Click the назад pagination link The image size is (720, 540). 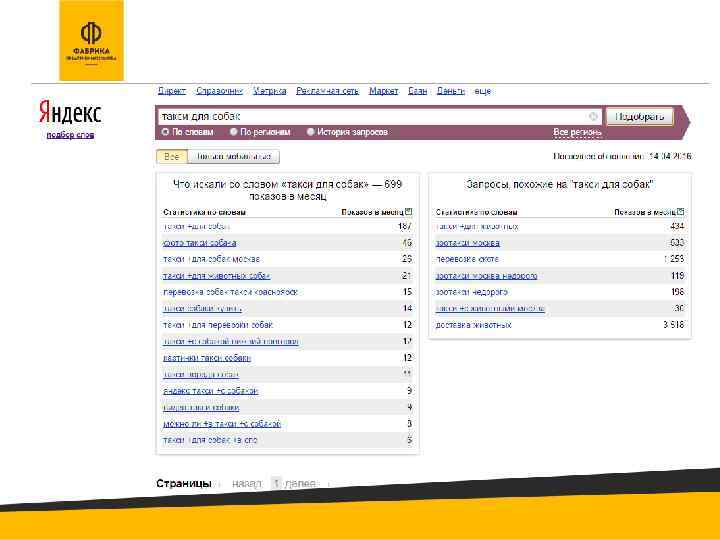coord(247,484)
